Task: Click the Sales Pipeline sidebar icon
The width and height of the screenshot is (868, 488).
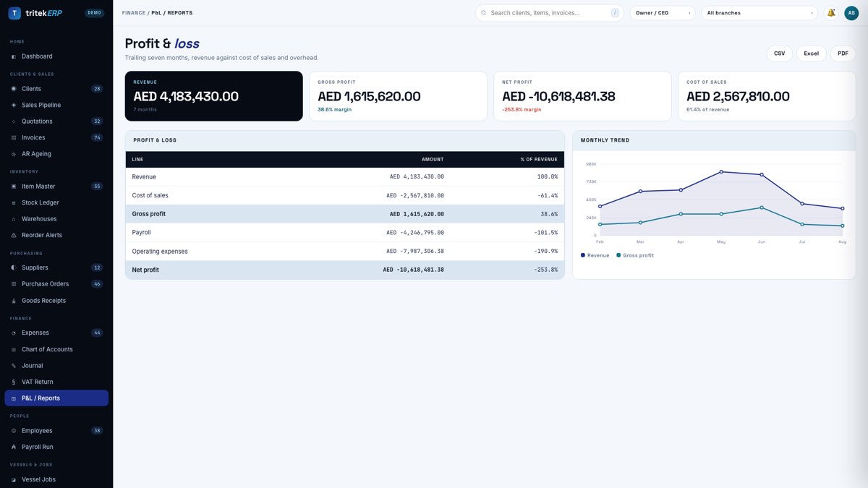Action: pos(14,105)
